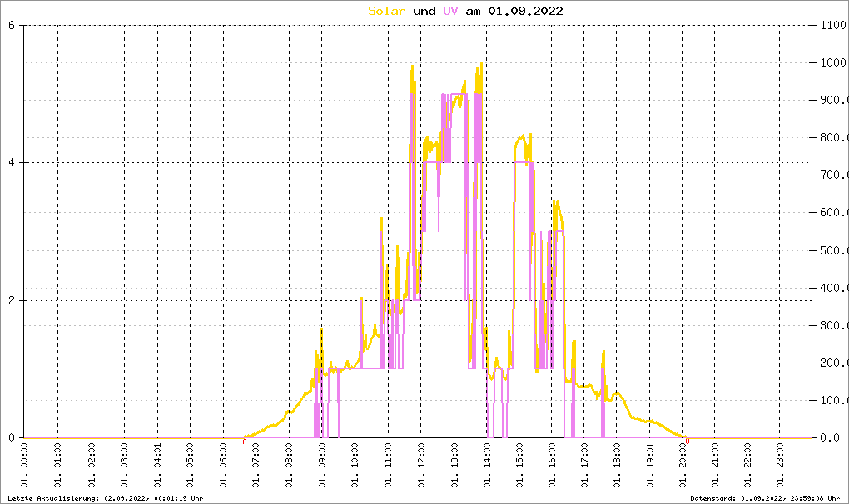Viewport: 849px width, 504px height.
Task: Click the time axis label '01. 09:00'
Action: click(322, 465)
